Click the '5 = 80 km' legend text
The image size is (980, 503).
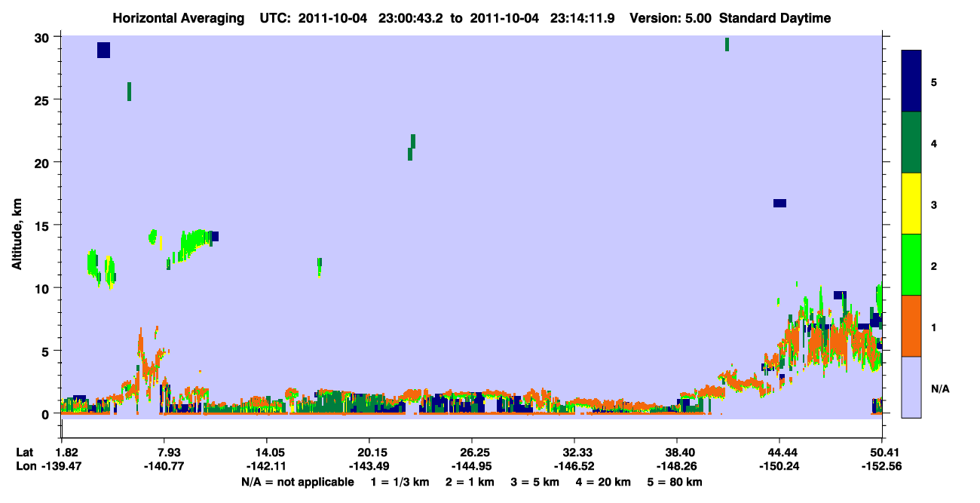(x=675, y=482)
